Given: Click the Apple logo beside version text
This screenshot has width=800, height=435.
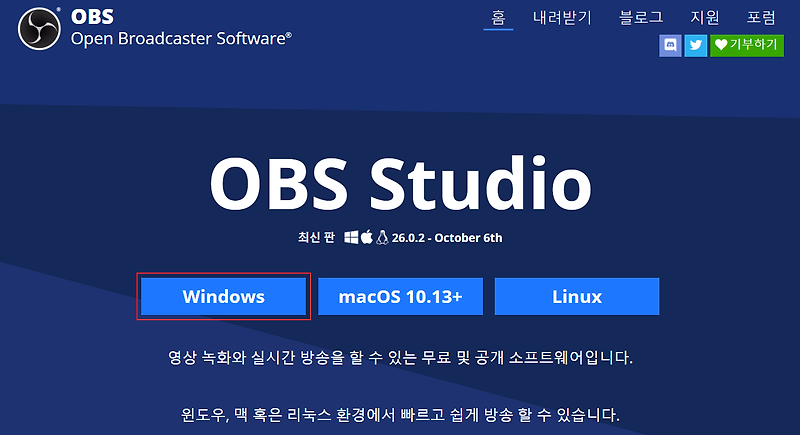Looking at the screenshot, I should 367,237.
